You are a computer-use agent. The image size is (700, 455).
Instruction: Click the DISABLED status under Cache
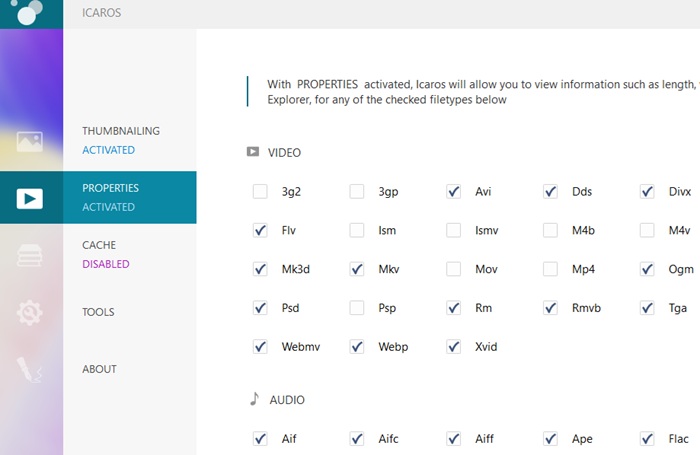106,264
